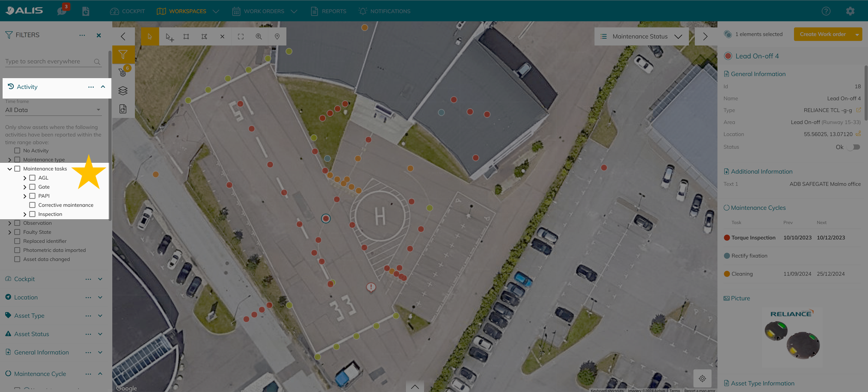Open the settings gear
The width and height of the screenshot is (868, 392).
(x=850, y=11)
